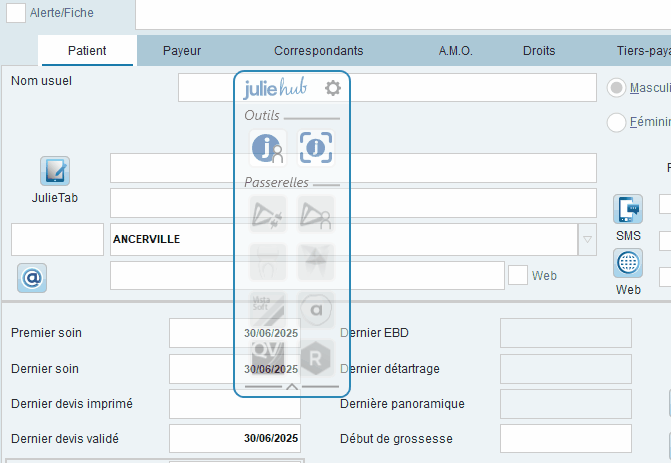671x463 pixels.
Task: Click the Nom usuel input field
Action: pos(387,88)
